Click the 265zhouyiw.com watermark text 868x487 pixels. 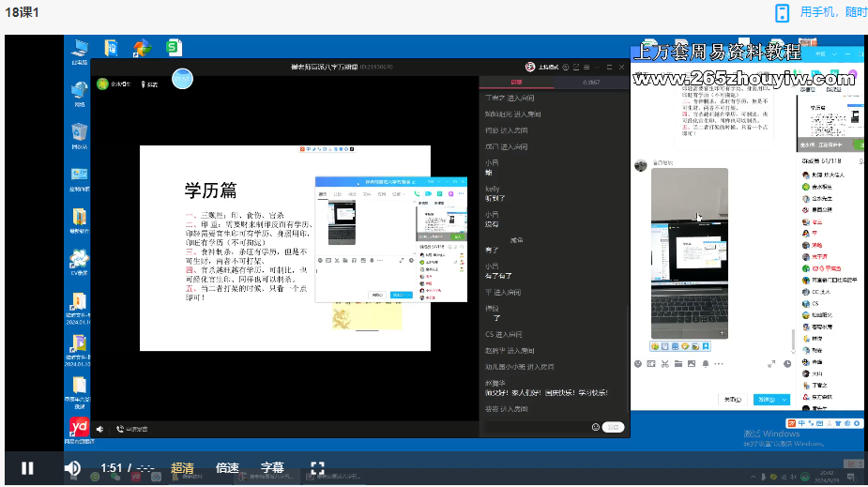click(744, 79)
